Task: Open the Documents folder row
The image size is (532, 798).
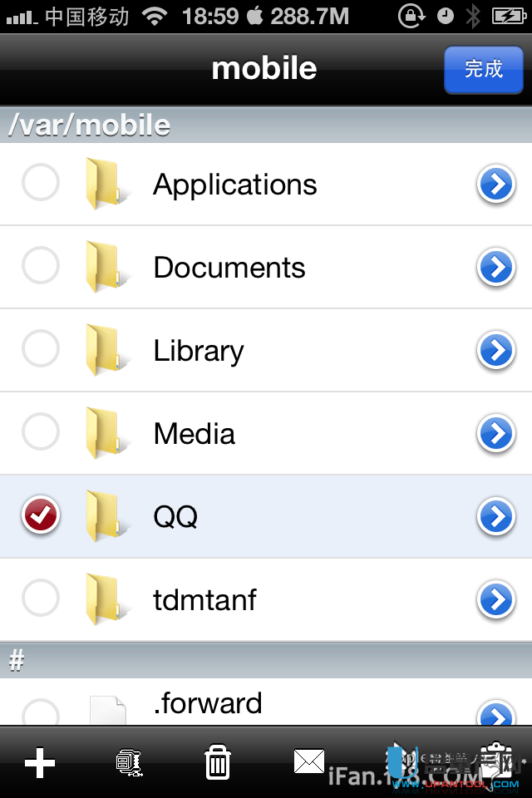Action: click(x=229, y=268)
